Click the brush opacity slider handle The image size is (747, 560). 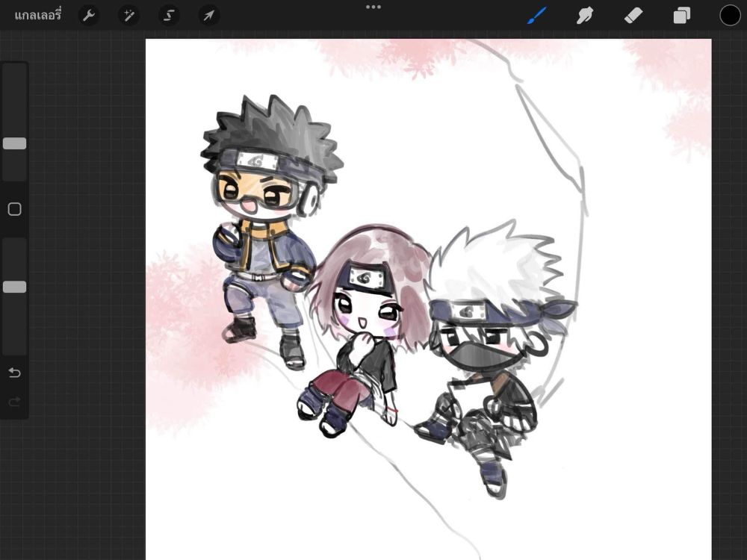click(x=15, y=287)
